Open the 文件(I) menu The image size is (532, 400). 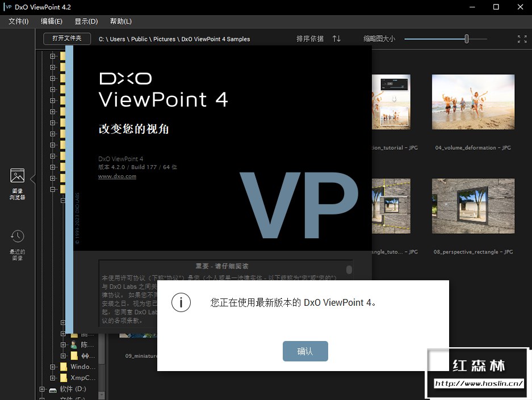[18, 22]
